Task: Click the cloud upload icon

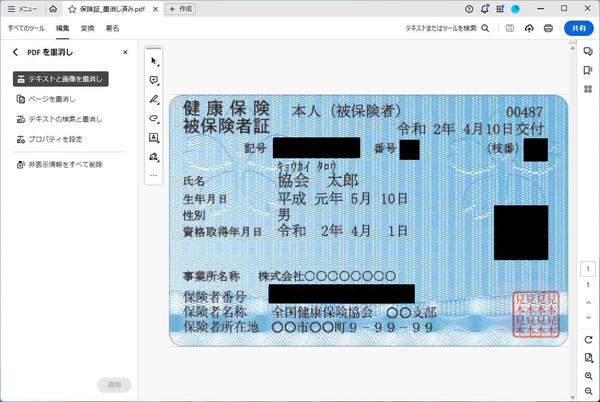Action: click(x=529, y=28)
